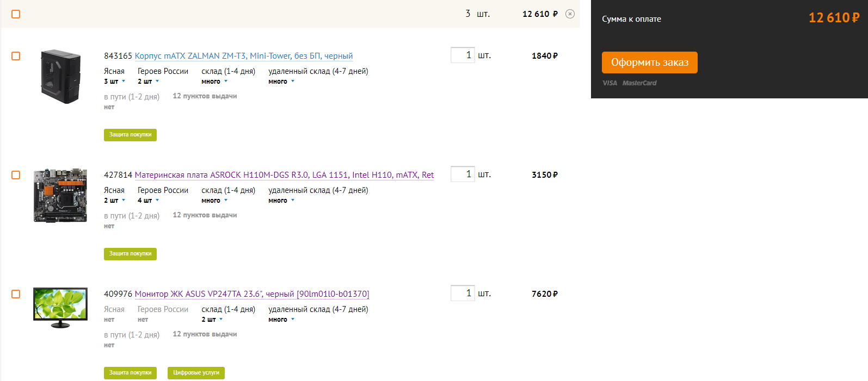This screenshot has width=868, height=381.
Task: Click Цифровые услуги badge under the monitor
Action: [x=196, y=373]
